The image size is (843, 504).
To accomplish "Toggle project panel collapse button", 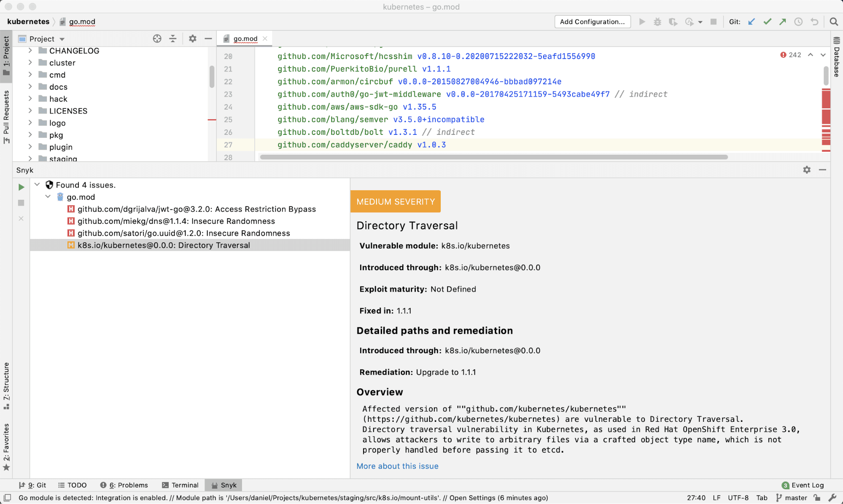I will tap(173, 38).
